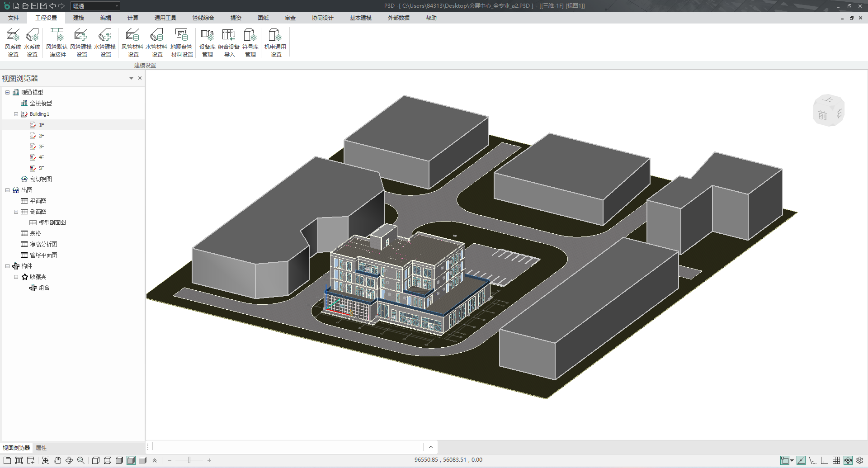Viewport: 868px width, 468px height.
Task: Open status bar gear settings
Action: point(859,460)
